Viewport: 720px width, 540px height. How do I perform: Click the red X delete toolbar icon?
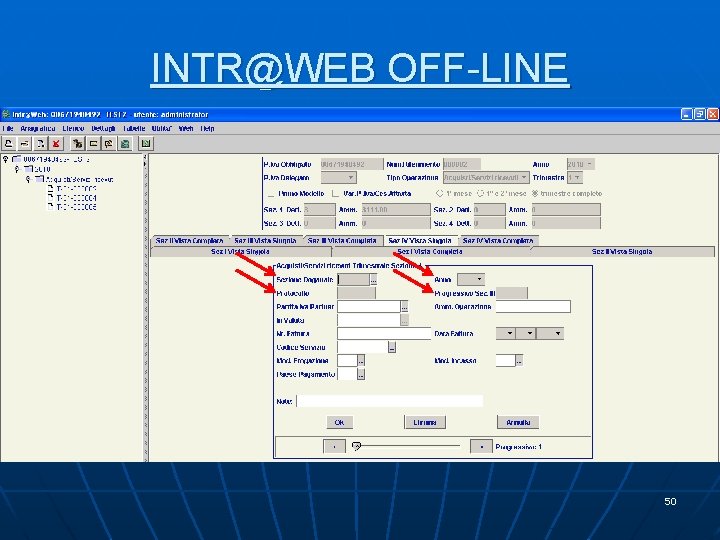coord(56,144)
